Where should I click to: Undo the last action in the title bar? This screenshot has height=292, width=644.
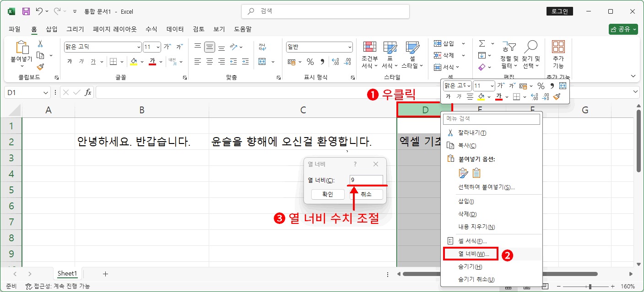(x=39, y=11)
